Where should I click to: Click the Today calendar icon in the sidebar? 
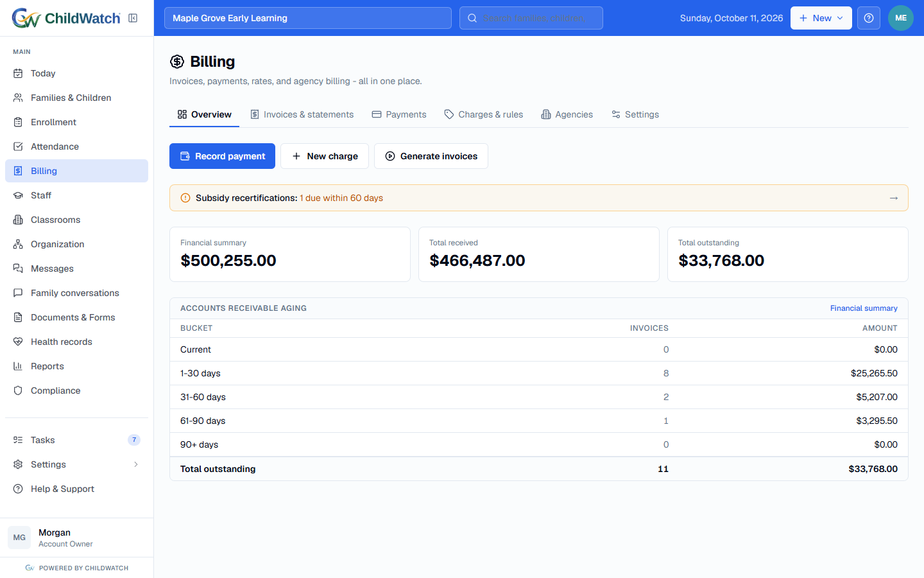(x=18, y=73)
